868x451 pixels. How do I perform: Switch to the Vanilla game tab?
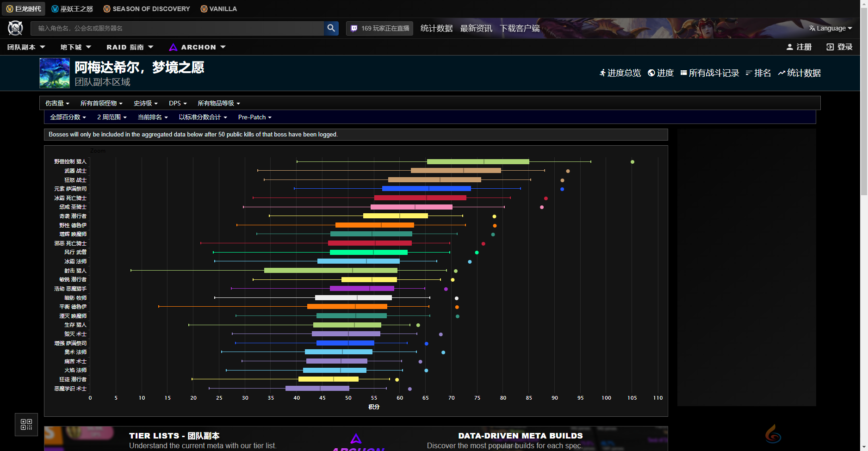click(218, 9)
